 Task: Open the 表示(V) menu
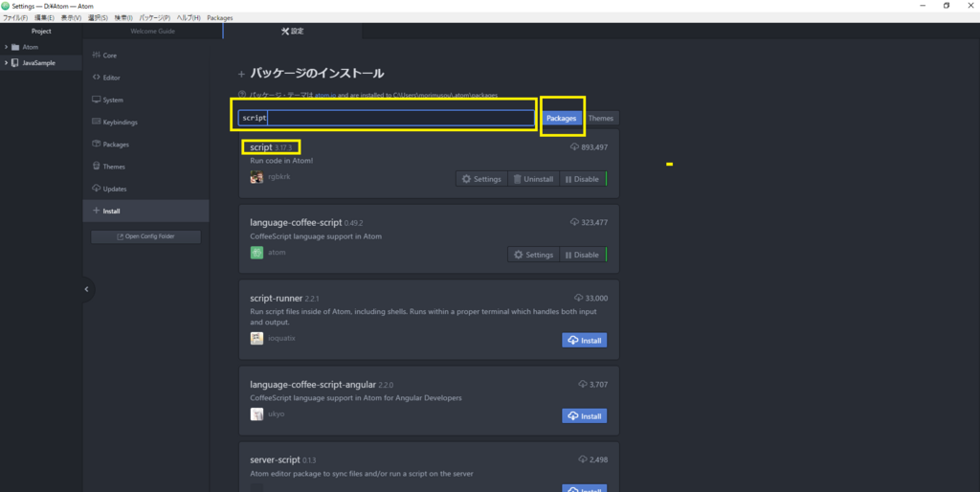(x=71, y=18)
